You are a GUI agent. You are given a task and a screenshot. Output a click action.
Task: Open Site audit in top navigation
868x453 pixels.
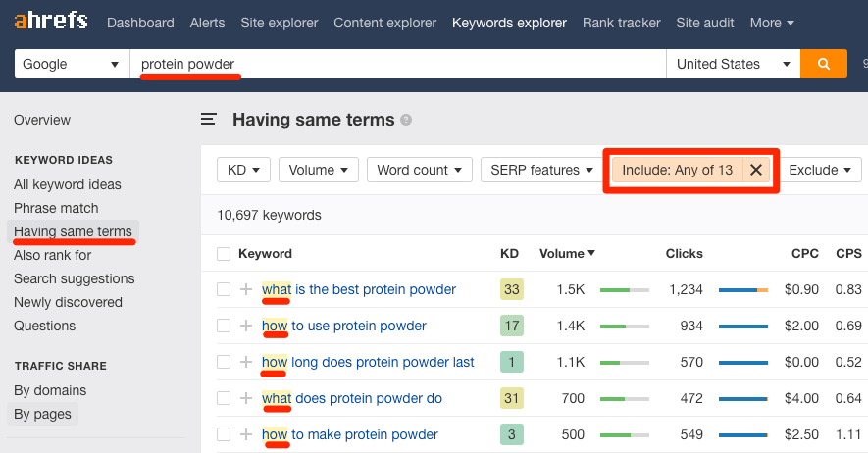(704, 23)
